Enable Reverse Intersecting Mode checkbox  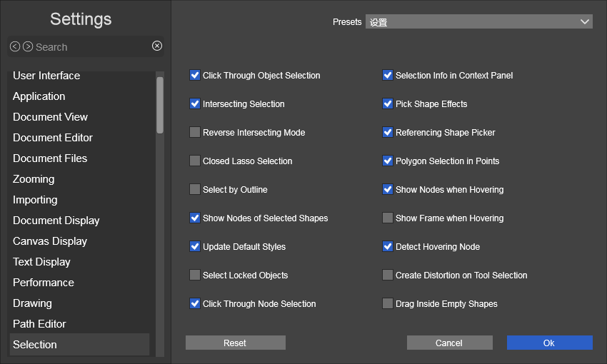(x=195, y=132)
